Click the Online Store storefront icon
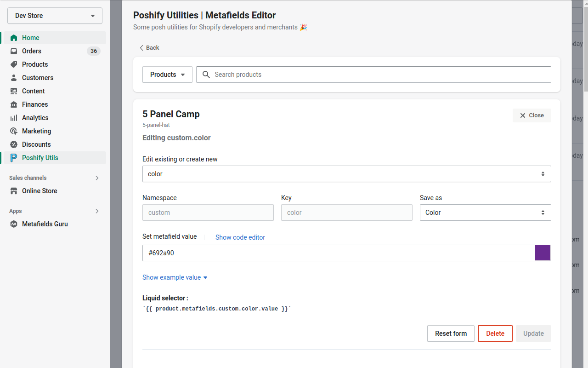The image size is (588, 368). coord(14,191)
